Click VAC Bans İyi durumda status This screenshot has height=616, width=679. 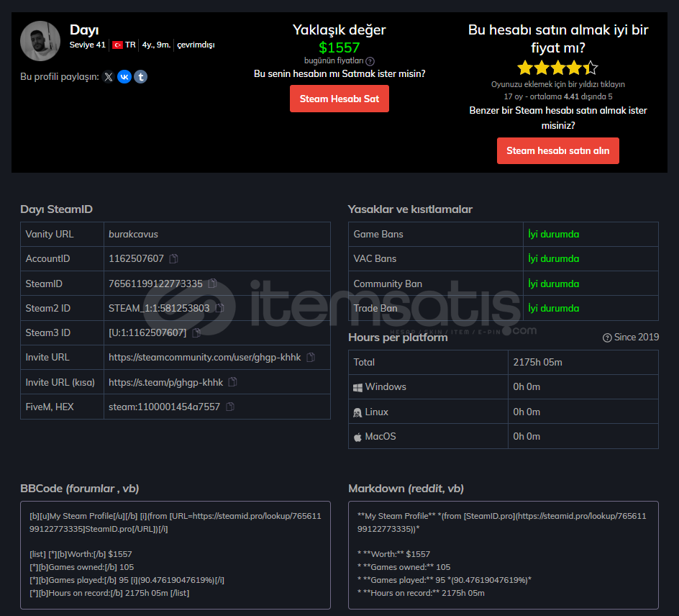[x=553, y=258]
